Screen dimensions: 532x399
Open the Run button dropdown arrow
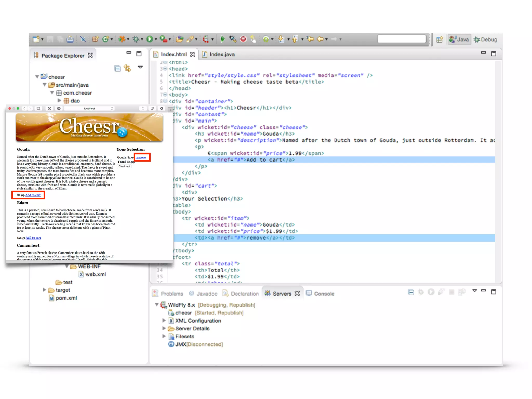(156, 39)
